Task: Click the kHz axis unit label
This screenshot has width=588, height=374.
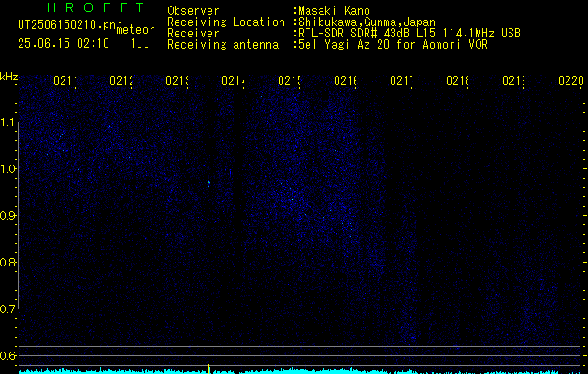Action: tap(8, 78)
